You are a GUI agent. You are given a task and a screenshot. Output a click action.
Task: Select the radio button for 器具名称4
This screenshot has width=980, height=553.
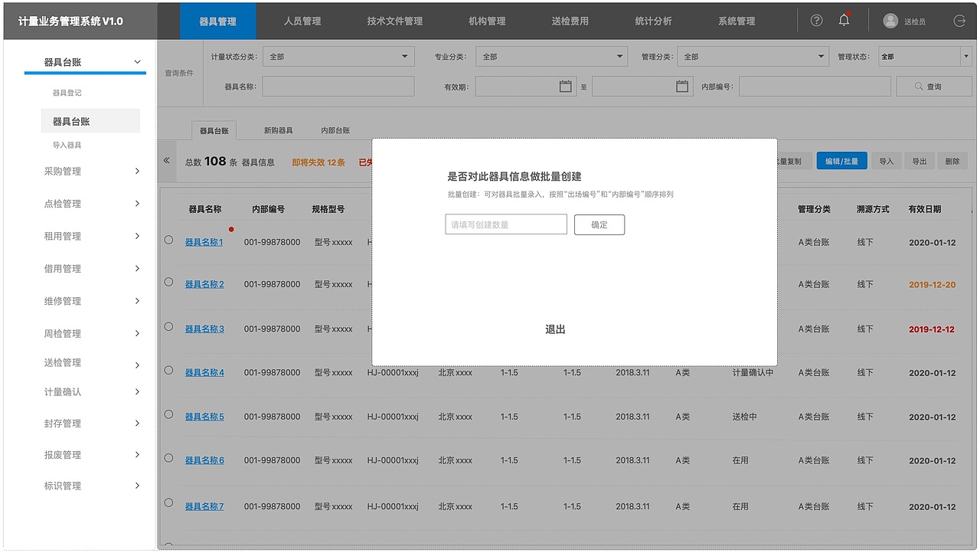point(168,370)
